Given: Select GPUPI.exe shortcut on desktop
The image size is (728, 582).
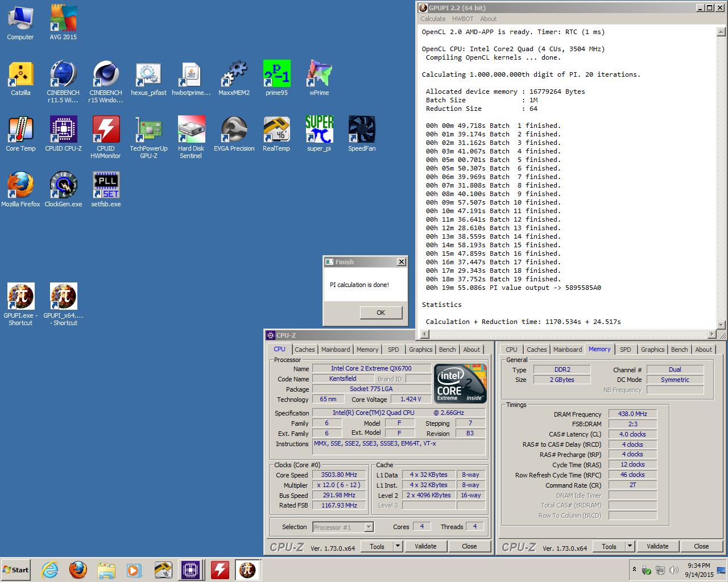Looking at the screenshot, I should point(20,305).
